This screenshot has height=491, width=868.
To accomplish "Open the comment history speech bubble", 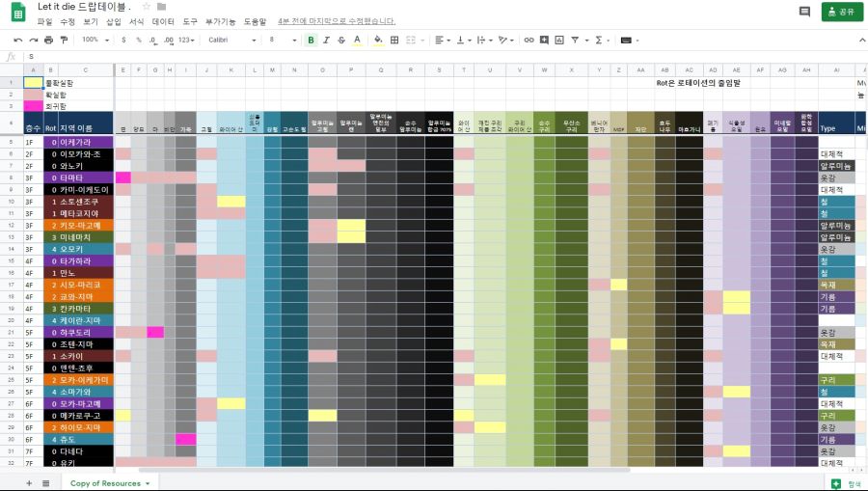I will click(804, 12).
